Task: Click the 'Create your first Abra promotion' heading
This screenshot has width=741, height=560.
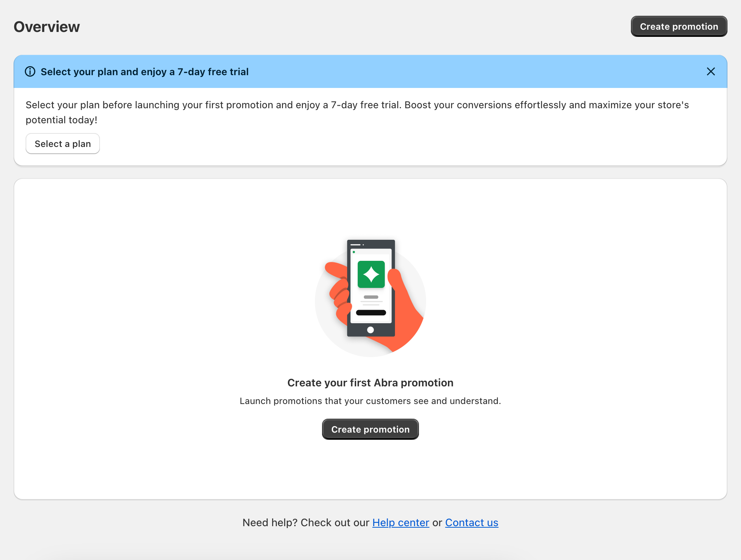Action: click(x=370, y=383)
